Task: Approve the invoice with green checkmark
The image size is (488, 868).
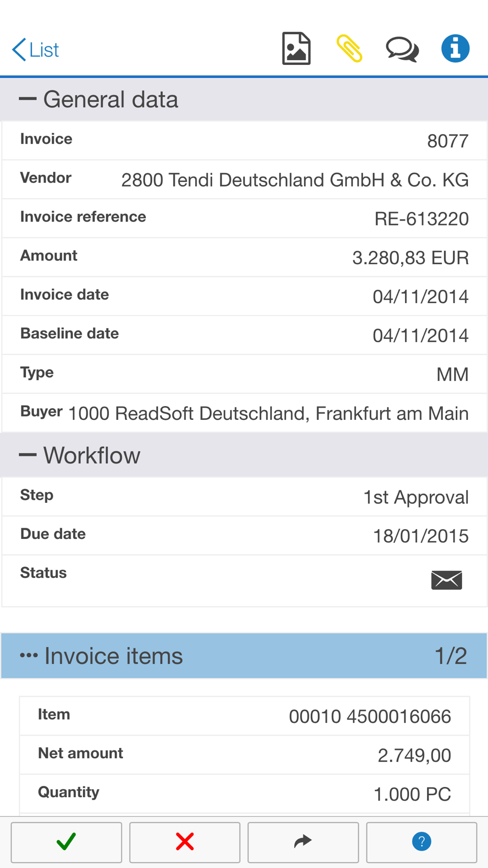Action: click(66, 842)
